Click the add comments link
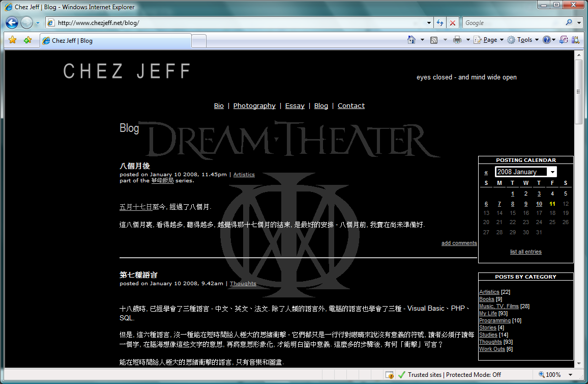Image resolution: width=588 pixels, height=384 pixels. [459, 243]
